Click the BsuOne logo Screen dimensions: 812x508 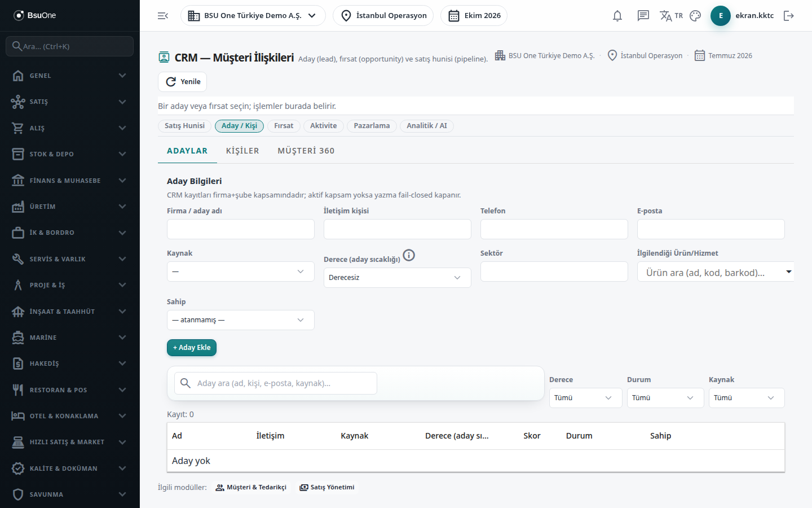coord(35,15)
